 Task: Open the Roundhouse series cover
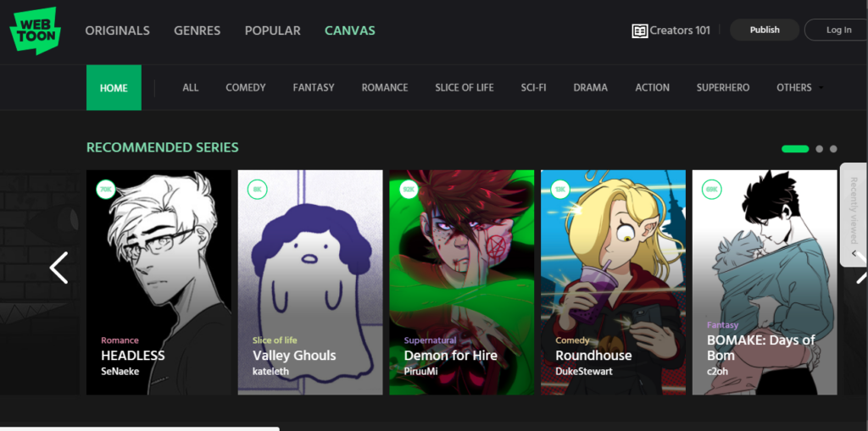[614, 282]
